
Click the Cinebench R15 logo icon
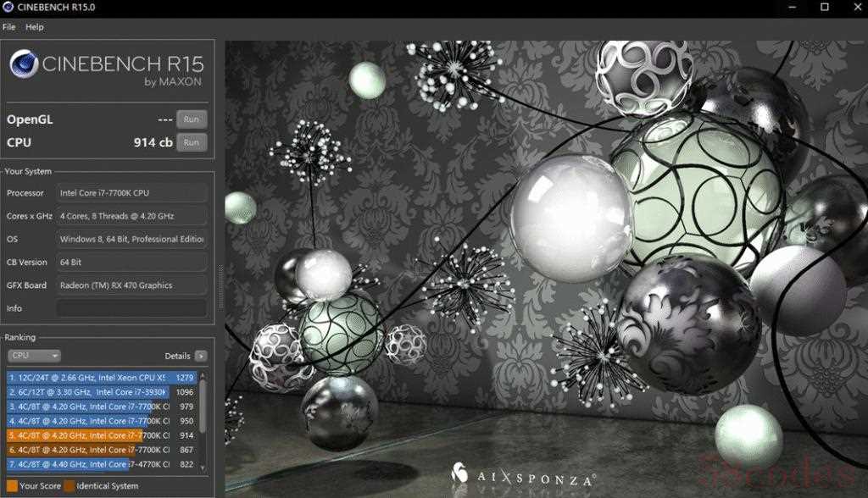pyautogui.click(x=24, y=64)
